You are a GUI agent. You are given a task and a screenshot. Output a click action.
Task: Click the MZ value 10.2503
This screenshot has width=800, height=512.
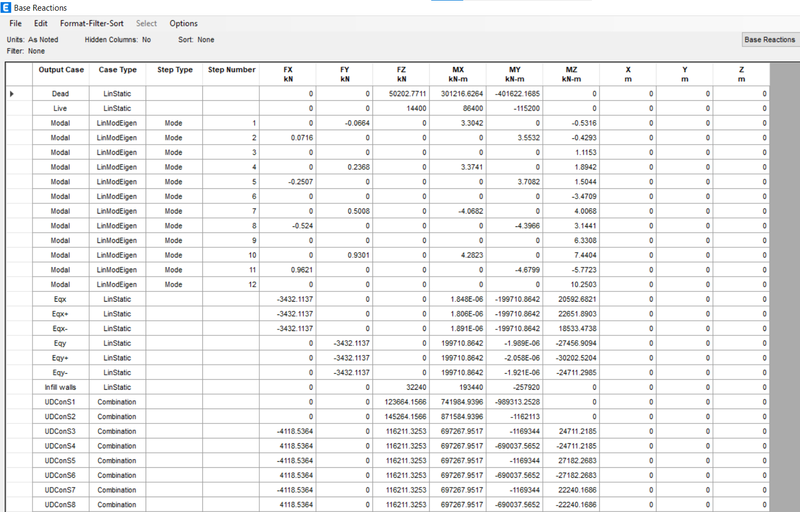click(571, 285)
